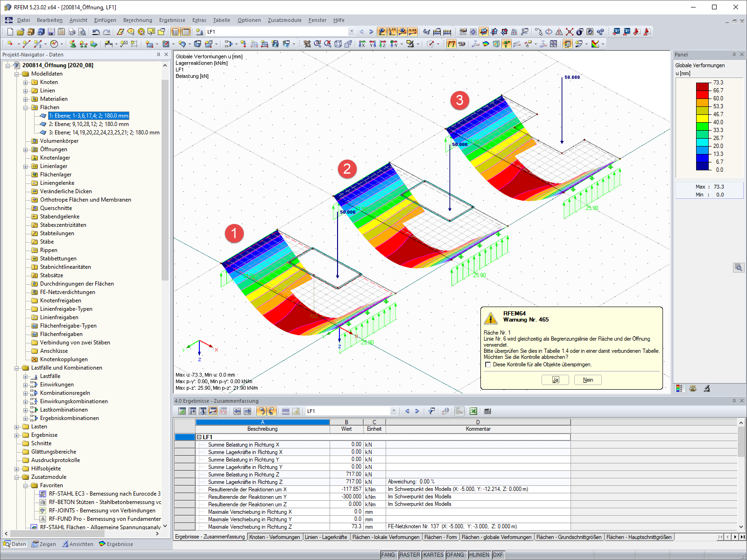Screen dimensions: 747x560
Task: Click the color scale icon in Panel footer
Action: tap(679, 388)
